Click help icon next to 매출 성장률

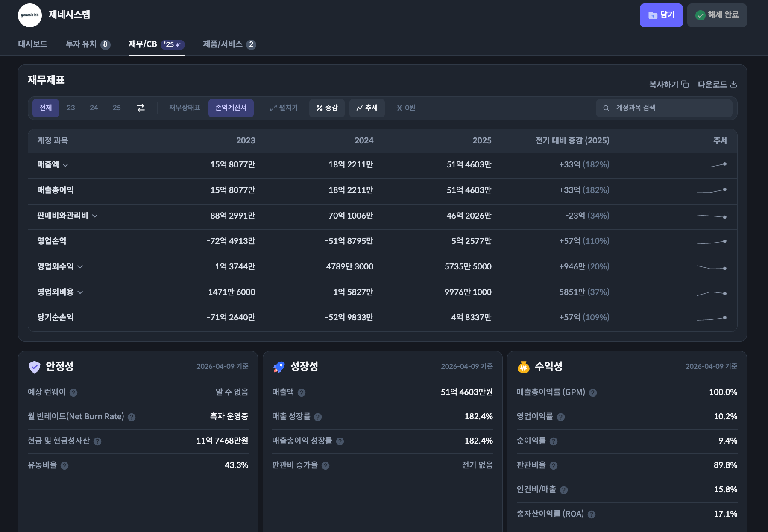coord(318,417)
